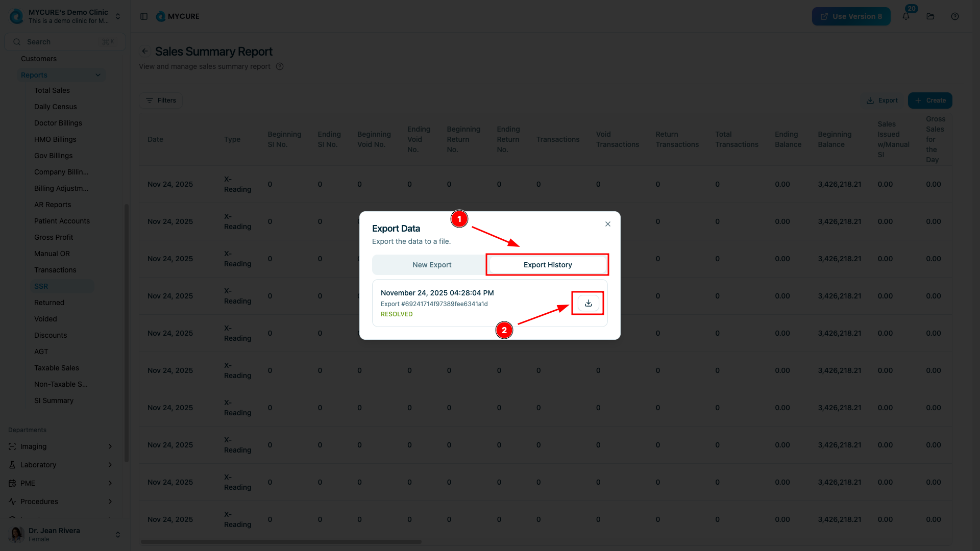Select the Export History tab
Screen dimensions: 980x551
point(547,265)
